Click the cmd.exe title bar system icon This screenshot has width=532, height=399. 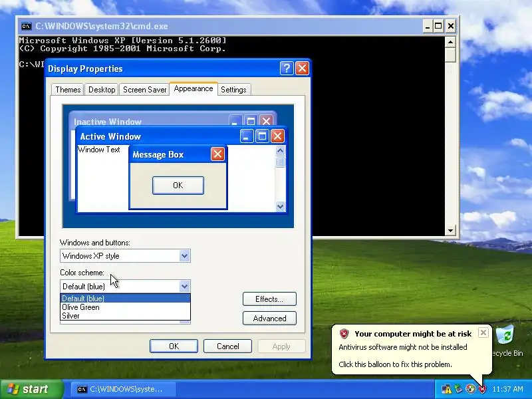[26, 26]
